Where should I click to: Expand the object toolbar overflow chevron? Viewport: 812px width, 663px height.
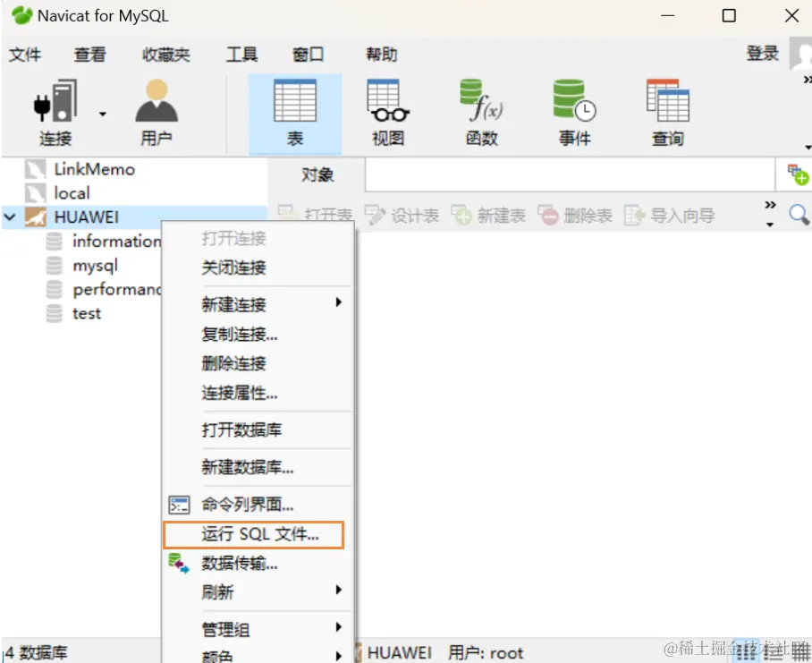click(770, 205)
